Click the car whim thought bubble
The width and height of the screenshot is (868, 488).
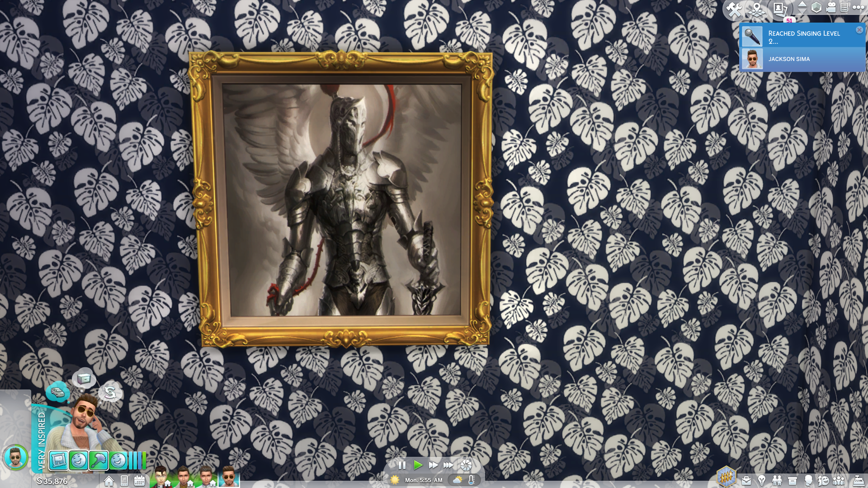point(57,391)
